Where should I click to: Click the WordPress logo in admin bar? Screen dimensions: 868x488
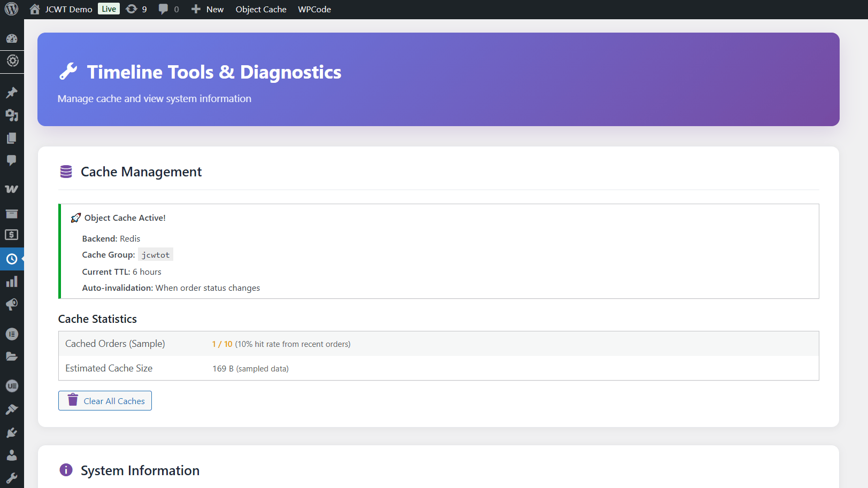click(x=11, y=9)
